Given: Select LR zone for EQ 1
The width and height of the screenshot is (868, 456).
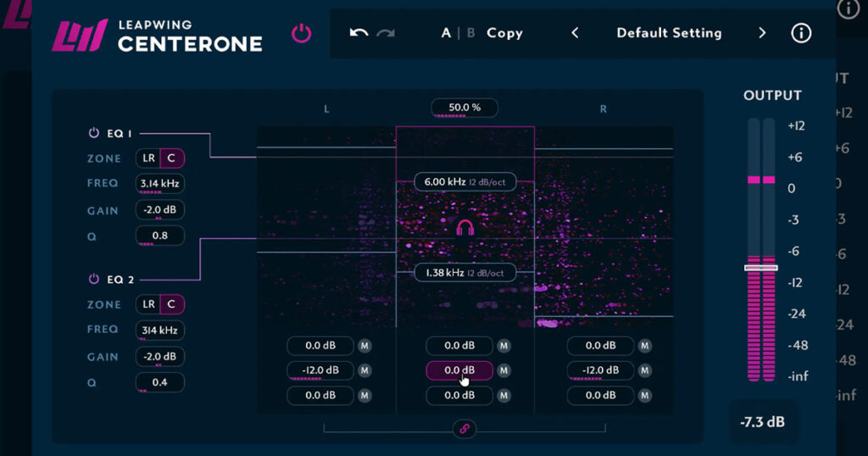Looking at the screenshot, I should point(148,158).
